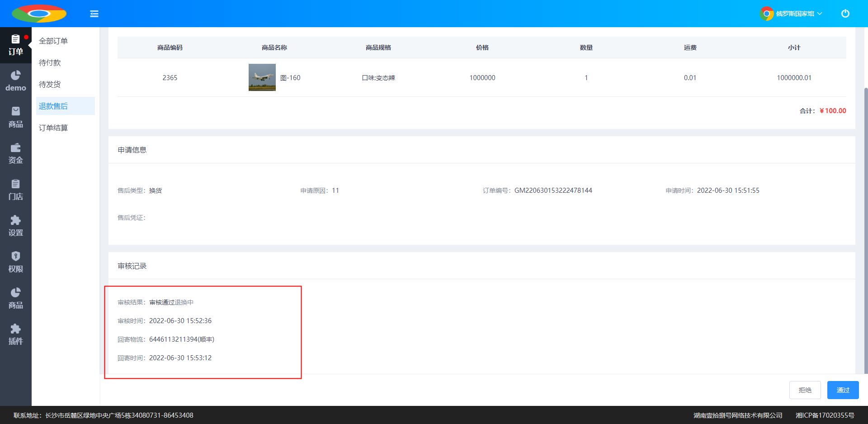Click the 商品编码 column header

(x=170, y=48)
